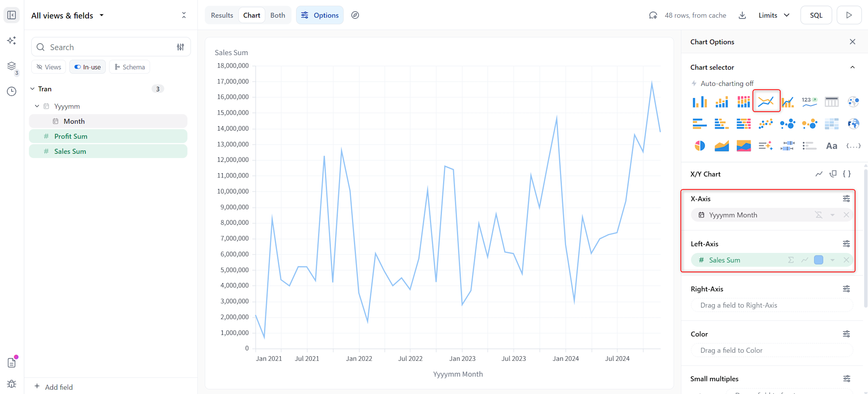Collapse the Chart selector section
868x394 pixels.
852,67
